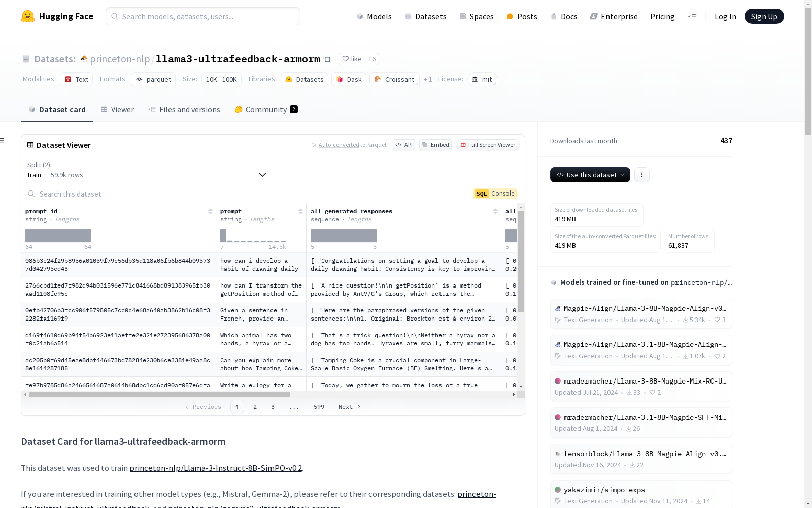Like this dataset
The height and width of the screenshot is (508, 812).
click(352, 59)
